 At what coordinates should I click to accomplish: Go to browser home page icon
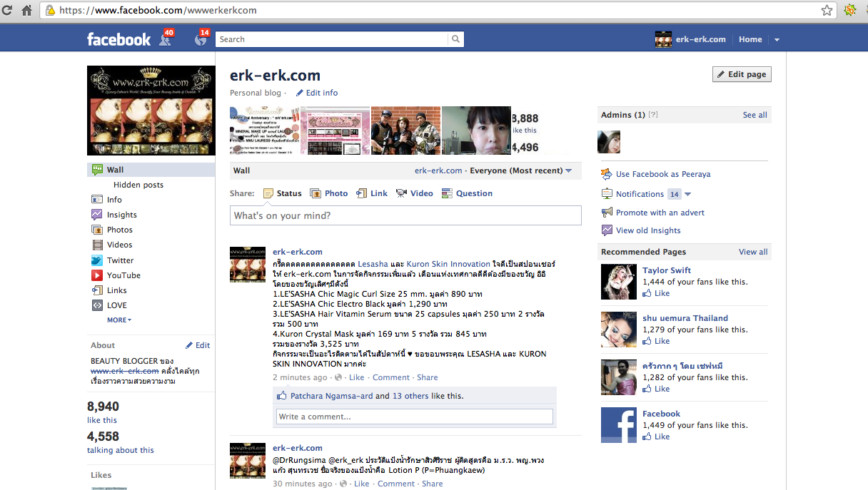point(27,11)
